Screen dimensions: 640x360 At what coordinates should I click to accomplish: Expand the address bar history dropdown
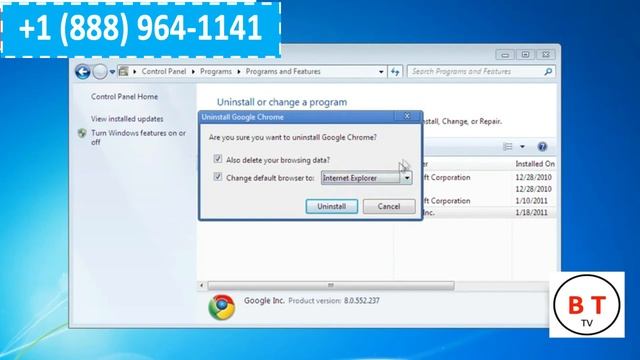click(x=381, y=72)
